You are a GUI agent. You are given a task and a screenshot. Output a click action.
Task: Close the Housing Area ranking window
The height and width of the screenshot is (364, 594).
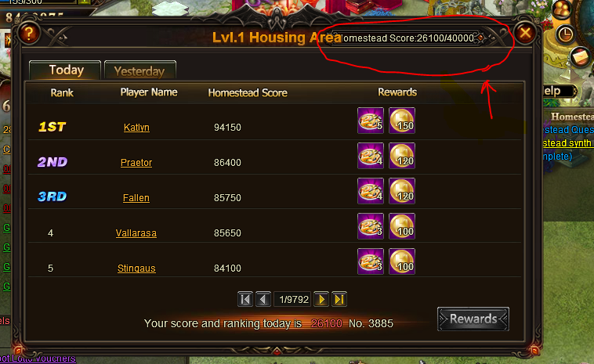tap(525, 34)
